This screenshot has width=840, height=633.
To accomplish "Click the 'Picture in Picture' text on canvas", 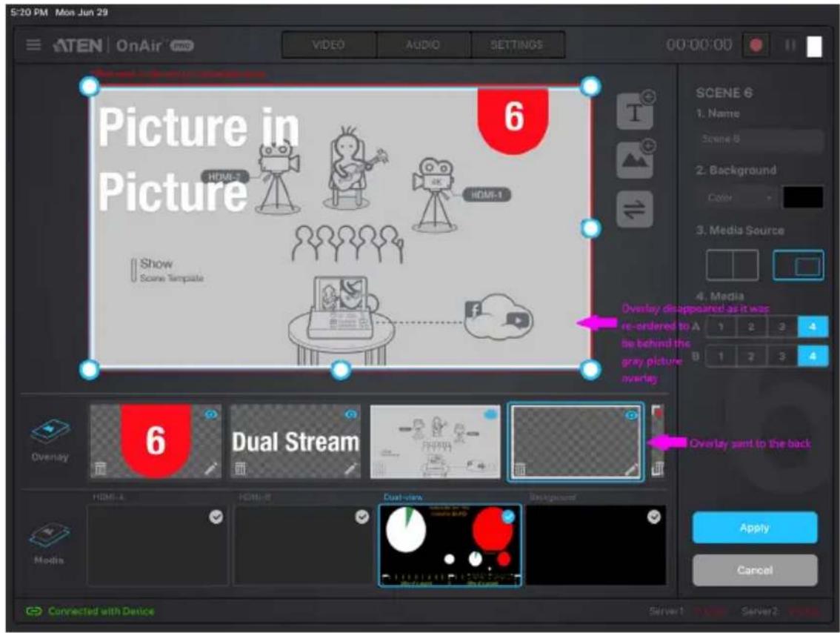I will 199,159.
